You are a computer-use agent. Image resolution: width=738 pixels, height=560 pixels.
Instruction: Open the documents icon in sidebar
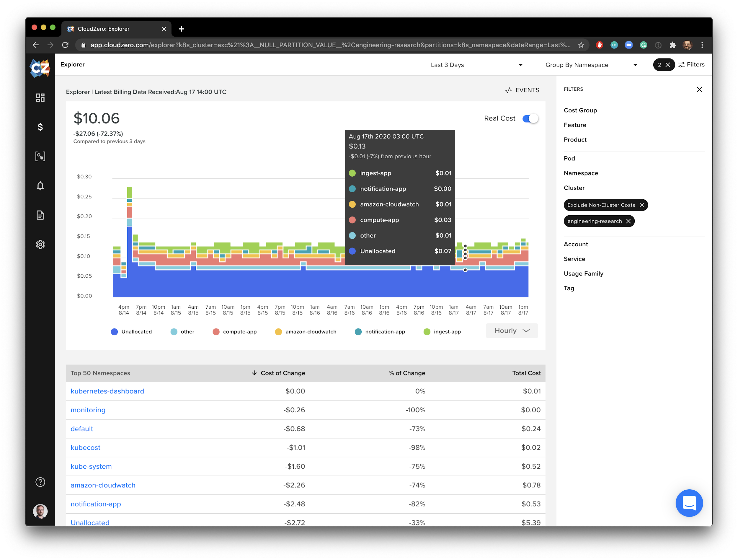[40, 215]
